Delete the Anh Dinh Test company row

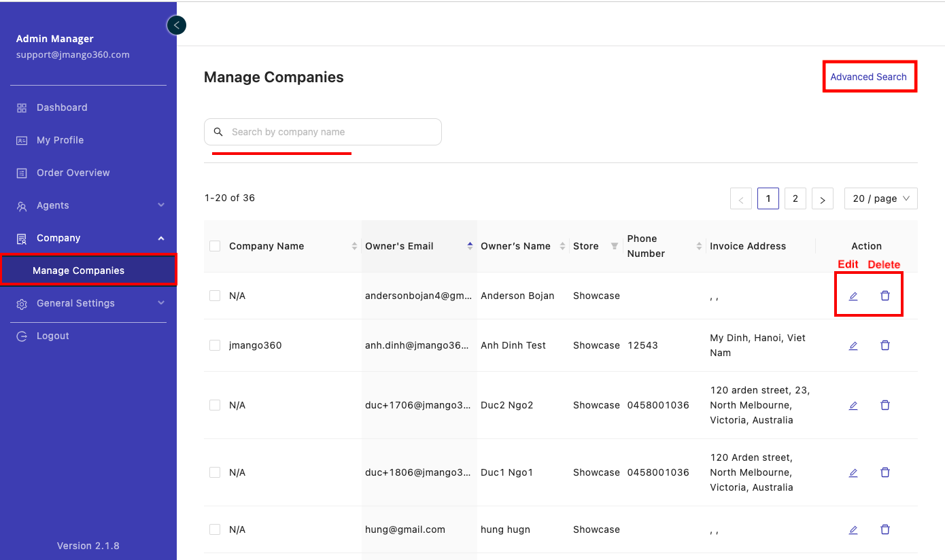click(885, 345)
